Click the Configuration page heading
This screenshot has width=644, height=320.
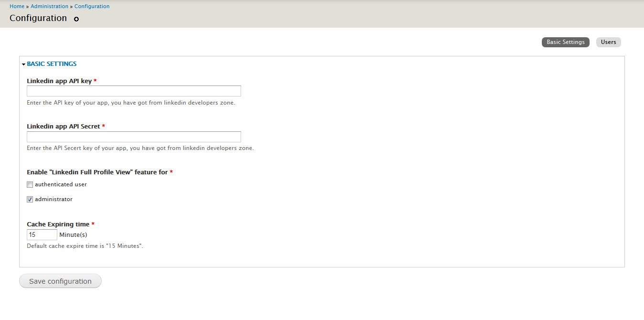pos(38,18)
